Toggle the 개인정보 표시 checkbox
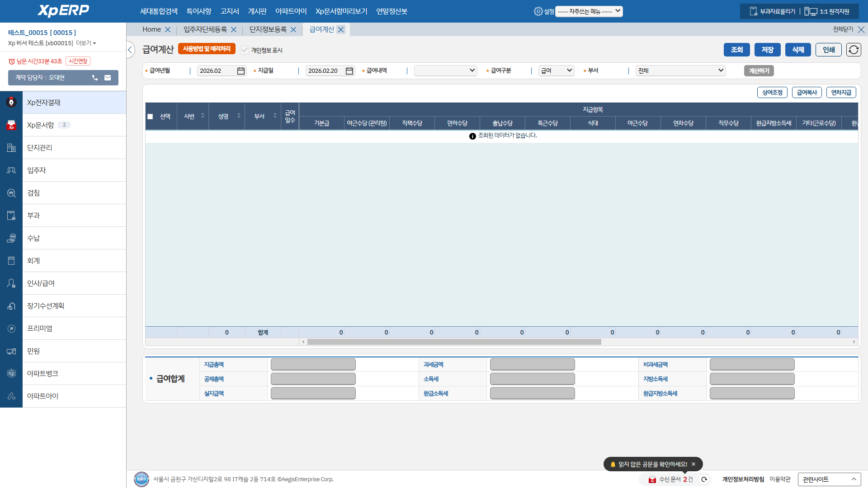Screen dimensions: 868x488 pos(245,50)
